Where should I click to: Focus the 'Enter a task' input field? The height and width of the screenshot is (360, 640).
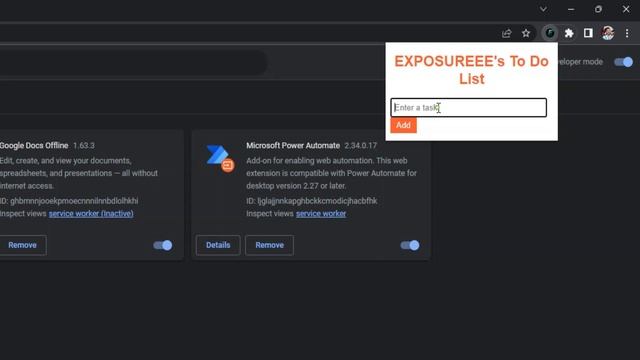click(469, 107)
